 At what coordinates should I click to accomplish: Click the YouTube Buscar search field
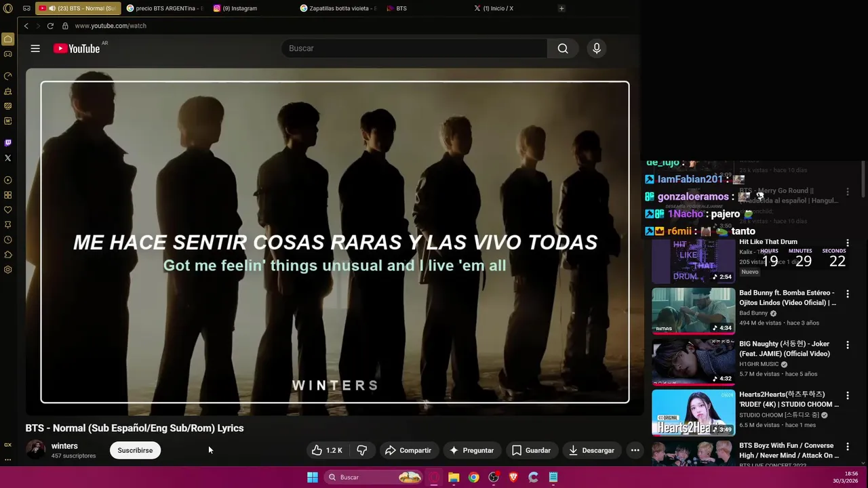(414, 48)
